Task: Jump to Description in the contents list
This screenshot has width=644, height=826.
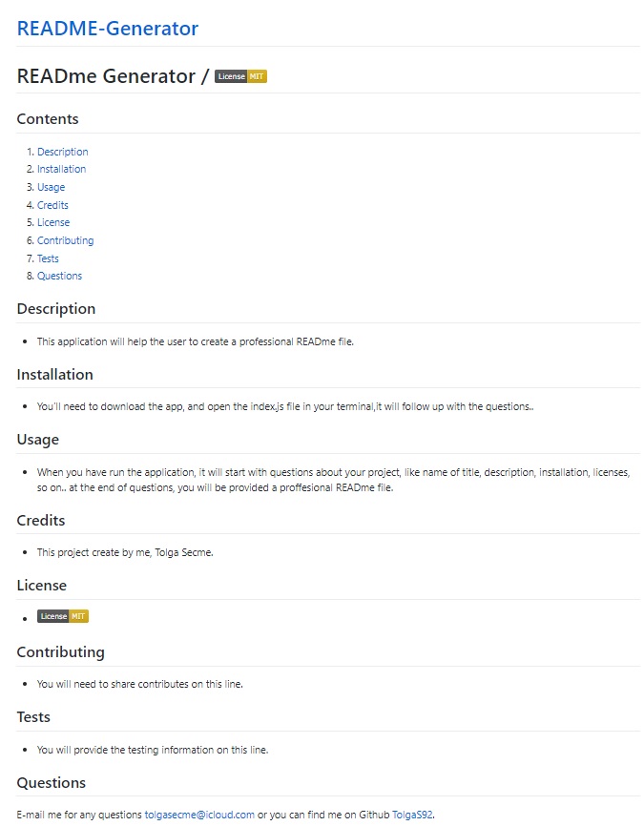Action: pyautogui.click(x=62, y=152)
